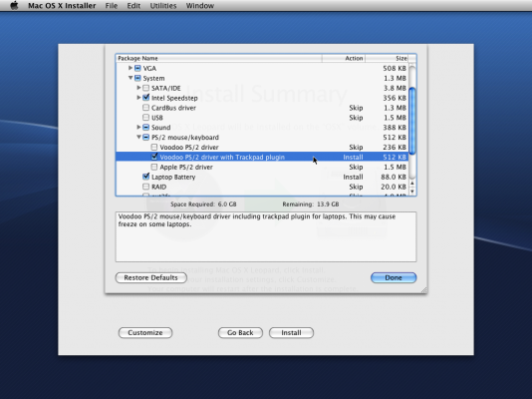
Task: Expand the Intel Speedstep group
Action: pos(138,98)
